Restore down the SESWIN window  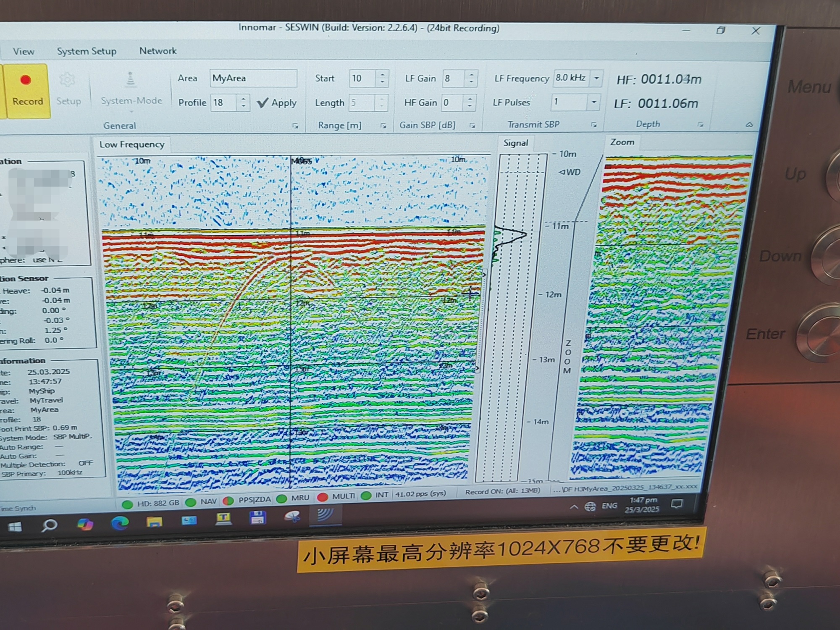click(x=721, y=30)
